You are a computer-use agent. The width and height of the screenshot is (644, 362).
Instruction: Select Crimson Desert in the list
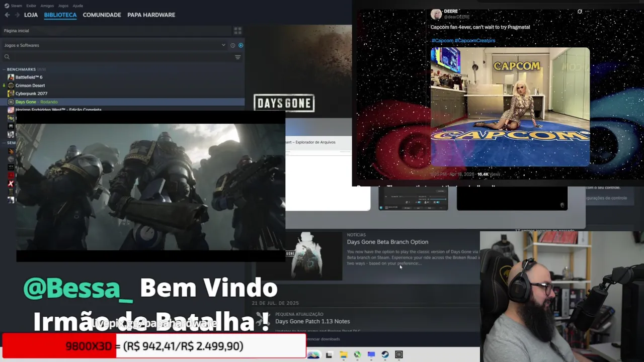[30, 85]
